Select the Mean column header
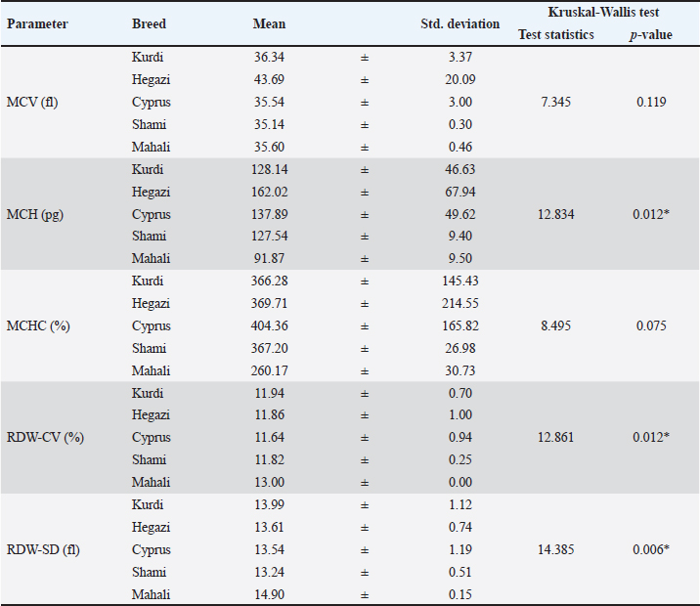700x606 pixels. tap(269, 24)
